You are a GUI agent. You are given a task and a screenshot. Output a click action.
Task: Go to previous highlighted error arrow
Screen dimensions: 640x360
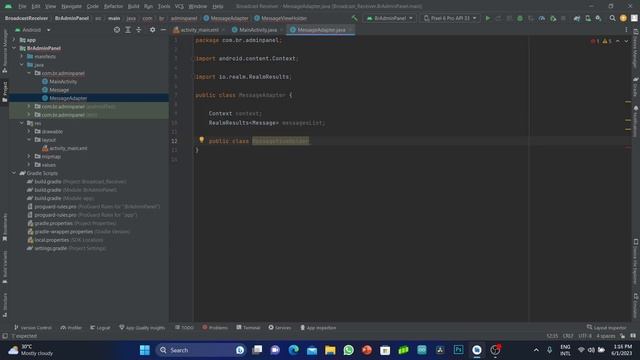click(x=618, y=41)
